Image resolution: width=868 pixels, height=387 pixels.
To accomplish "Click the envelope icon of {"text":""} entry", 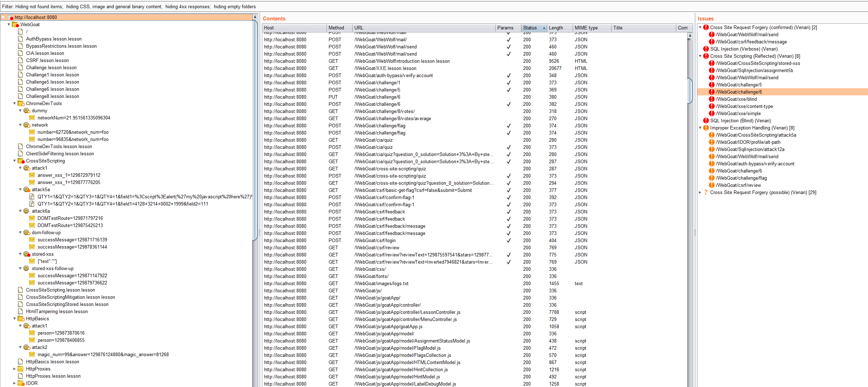I will (x=32, y=261).
